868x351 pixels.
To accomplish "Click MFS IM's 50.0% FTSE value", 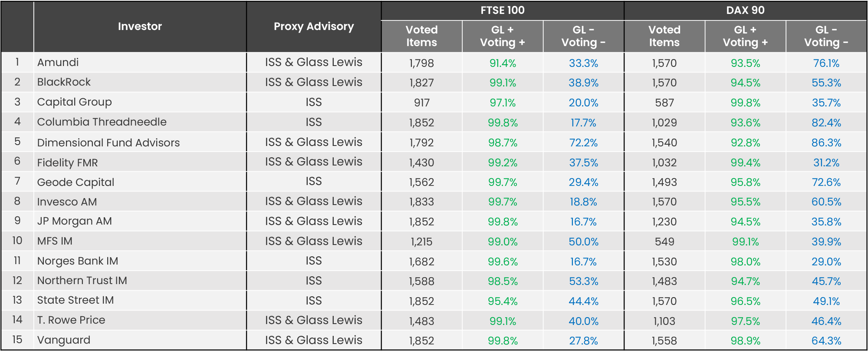I will (x=583, y=242).
